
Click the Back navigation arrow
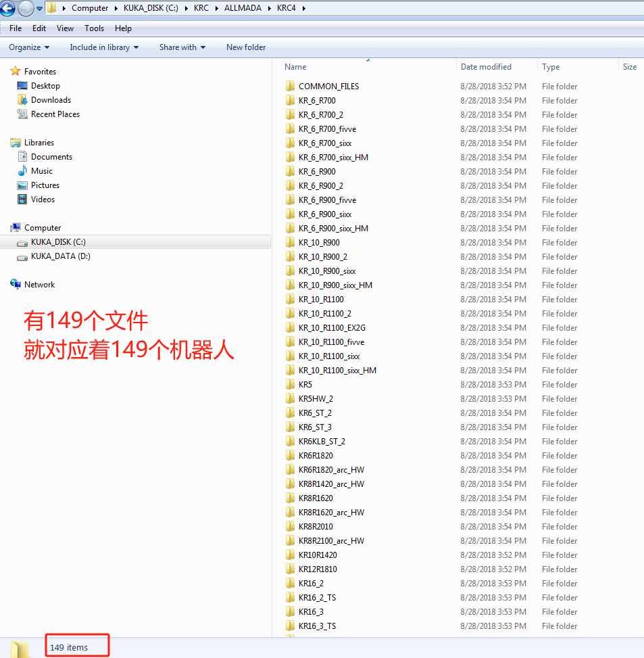click(8, 8)
